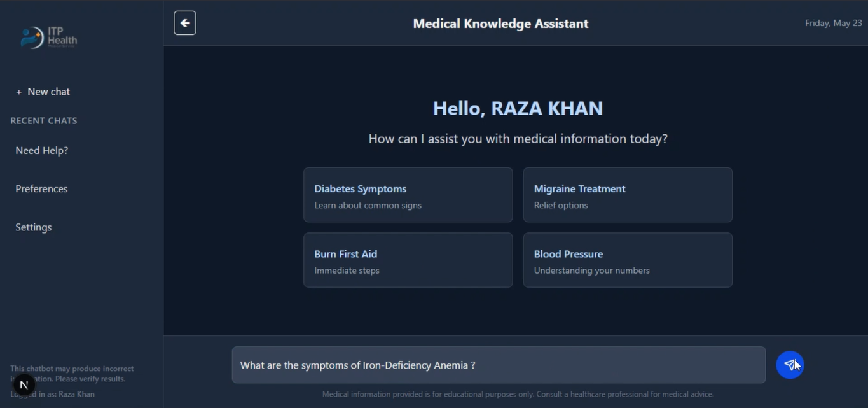Send the message with paper plane icon
Screen dimensions: 868x408
(x=789, y=365)
